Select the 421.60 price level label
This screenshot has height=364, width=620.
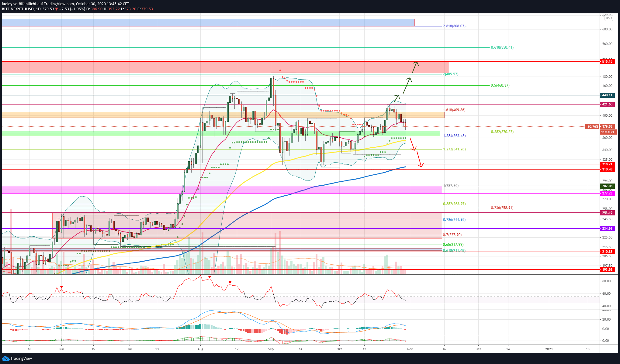[x=607, y=104]
